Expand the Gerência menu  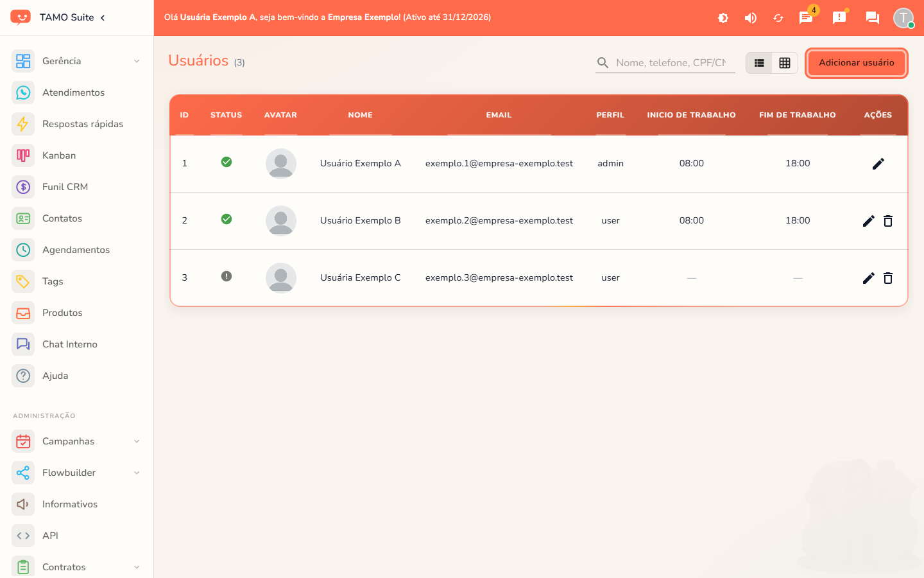click(x=77, y=61)
